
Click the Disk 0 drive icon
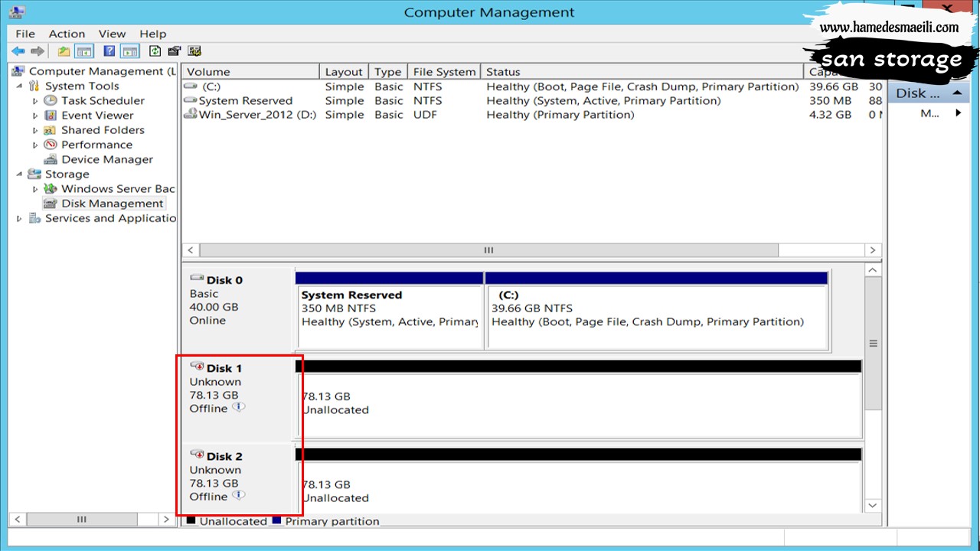click(197, 279)
